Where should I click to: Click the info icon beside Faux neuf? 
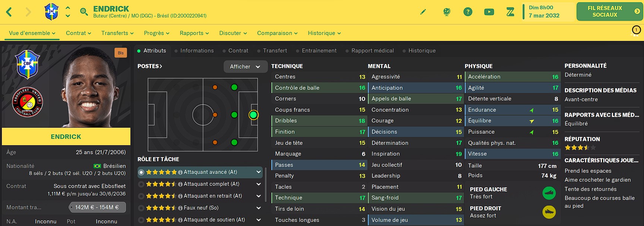point(180,208)
